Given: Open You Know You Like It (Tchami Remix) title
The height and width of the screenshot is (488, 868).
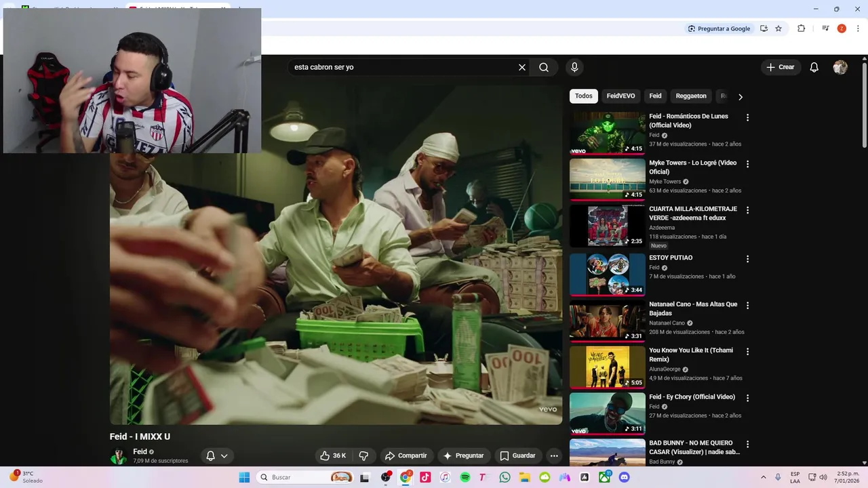Looking at the screenshot, I should 690,354.
